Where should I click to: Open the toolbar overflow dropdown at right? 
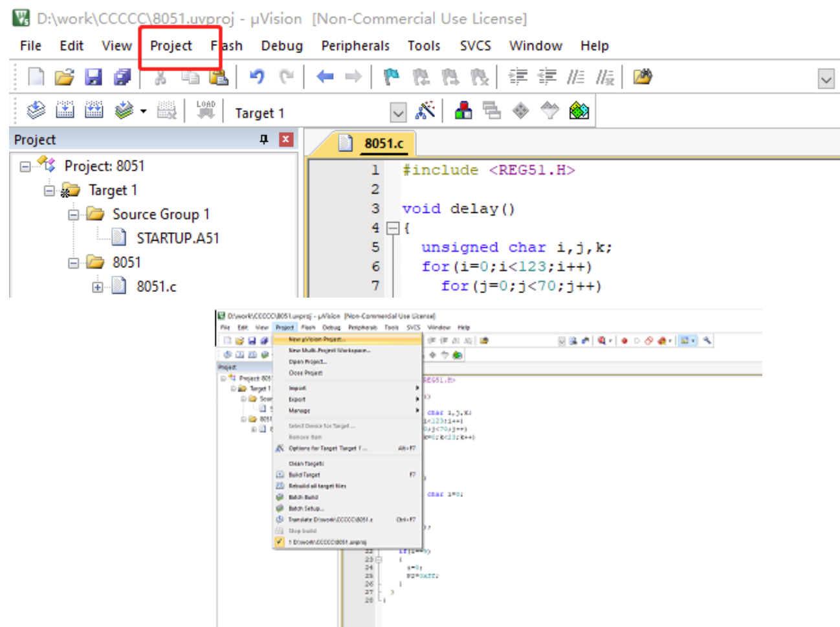click(826, 80)
